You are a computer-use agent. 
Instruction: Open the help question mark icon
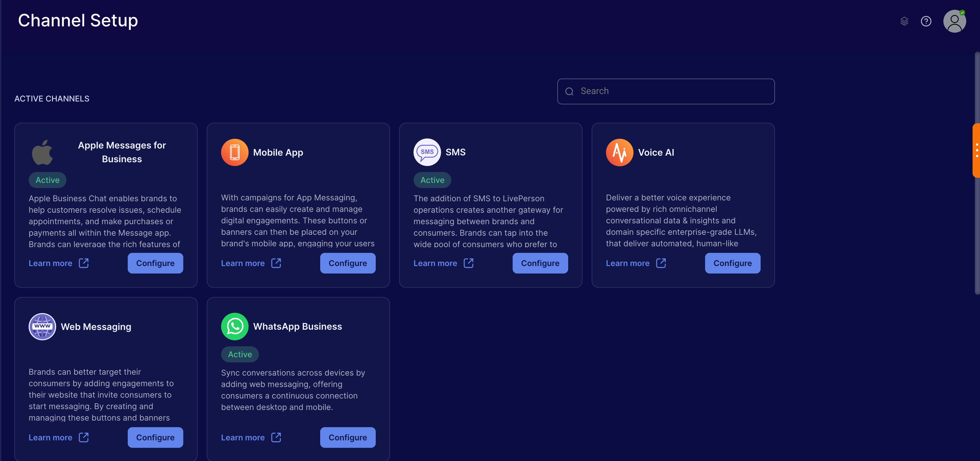pyautogui.click(x=926, y=21)
